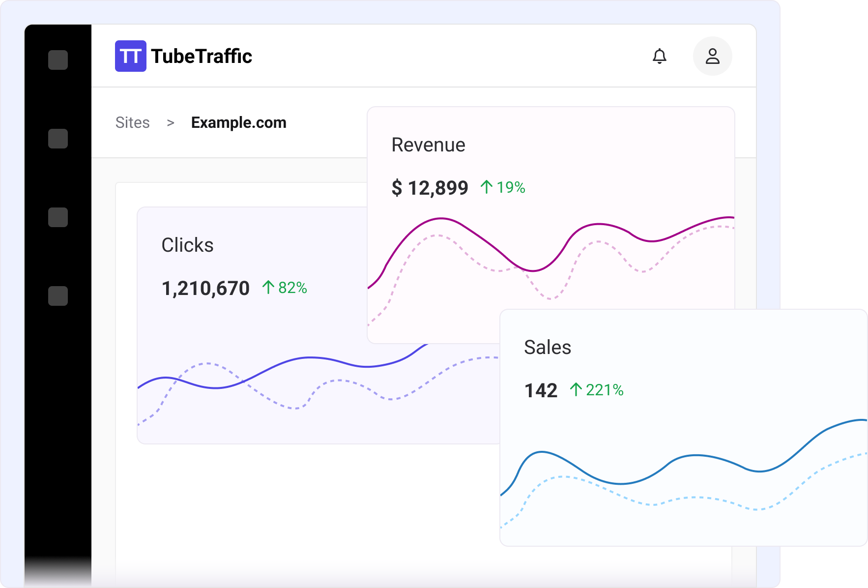Click the 142 sales value
This screenshot has width=868, height=588.
click(x=541, y=390)
